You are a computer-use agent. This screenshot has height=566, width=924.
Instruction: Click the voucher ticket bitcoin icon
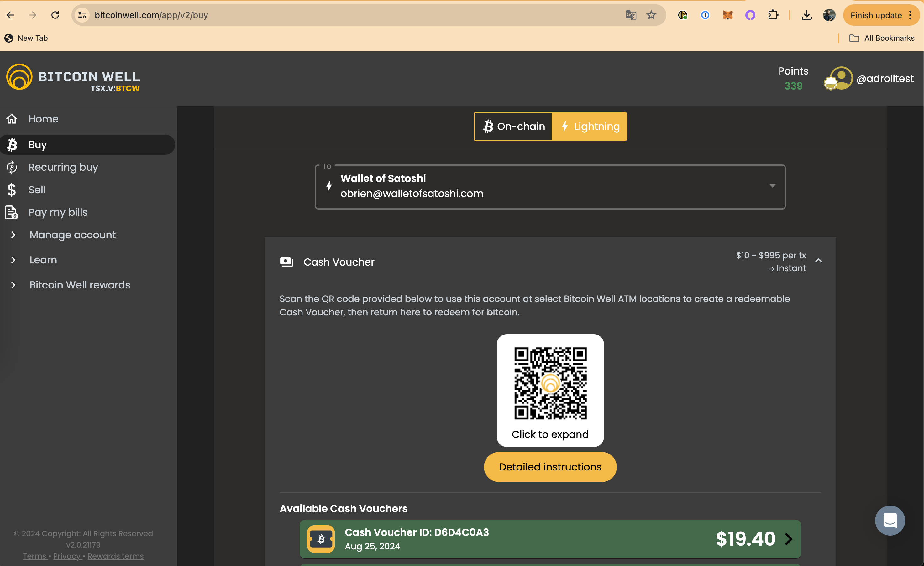pos(321,539)
